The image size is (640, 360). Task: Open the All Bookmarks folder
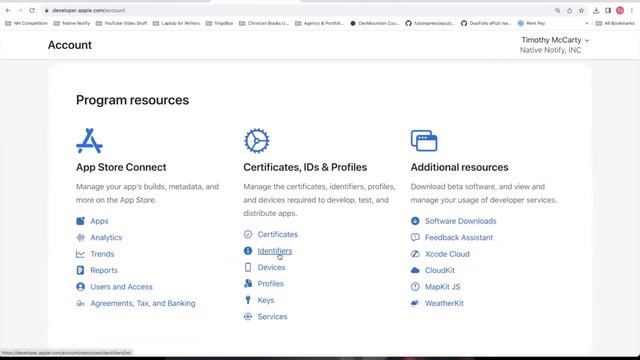pos(615,23)
